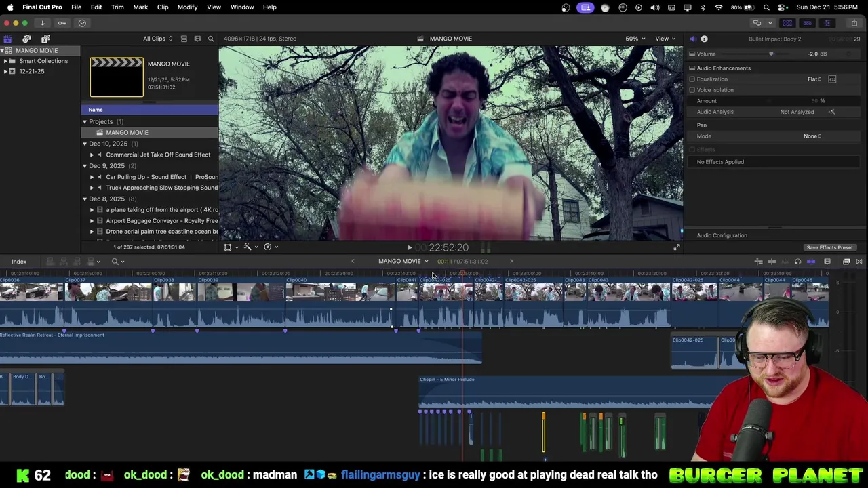The width and height of the screenshot is (868, 488).
Task: Open the Photos and Audio sidebar
Action: click(x=26, y=39)
